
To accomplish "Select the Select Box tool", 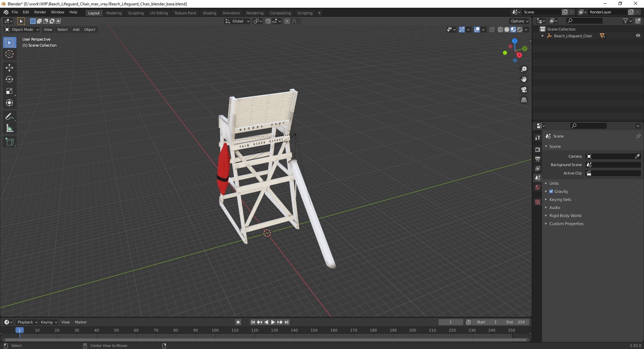I will click(x=9, y=43).
